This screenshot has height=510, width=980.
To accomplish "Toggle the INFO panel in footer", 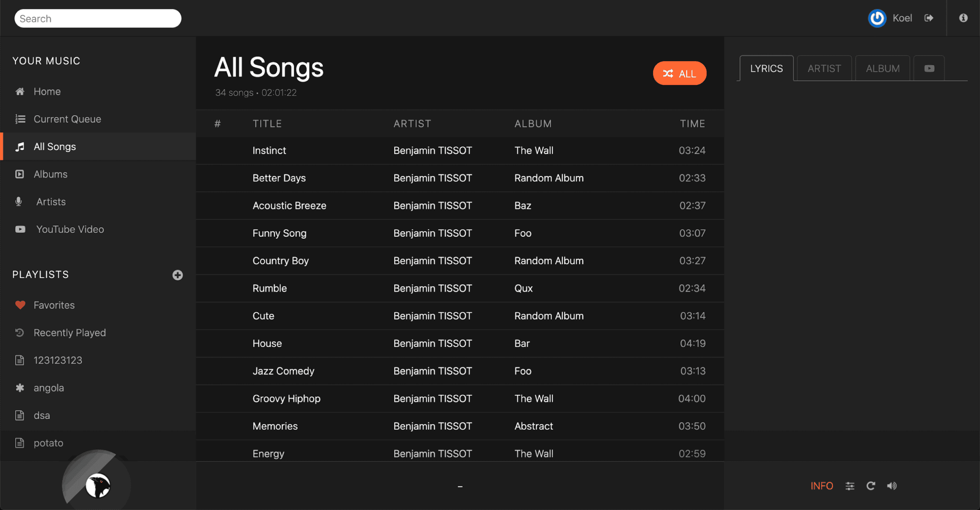I will (x=822, y=486).
